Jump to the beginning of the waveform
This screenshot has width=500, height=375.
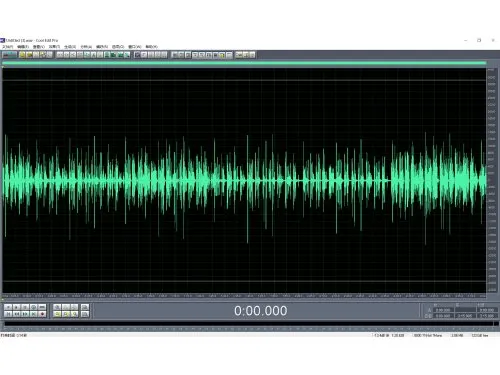click(x=8, y=314)
